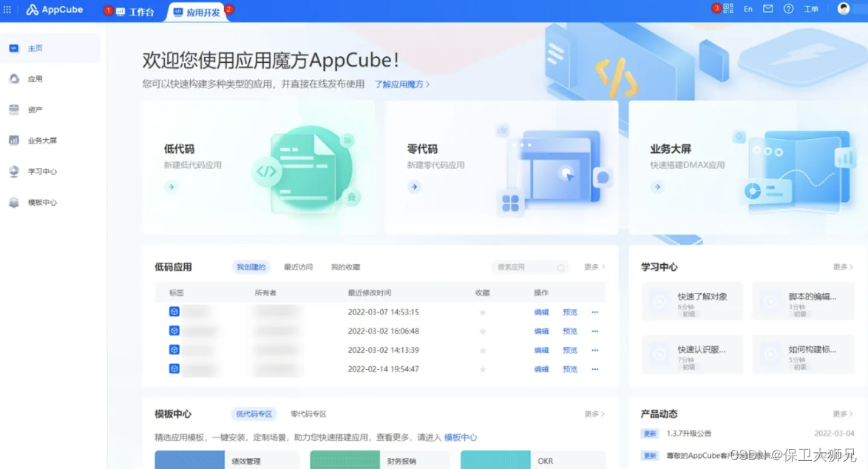Click 编辑 for app dated 2022-03-02 14:13:39

pos(541,350)
